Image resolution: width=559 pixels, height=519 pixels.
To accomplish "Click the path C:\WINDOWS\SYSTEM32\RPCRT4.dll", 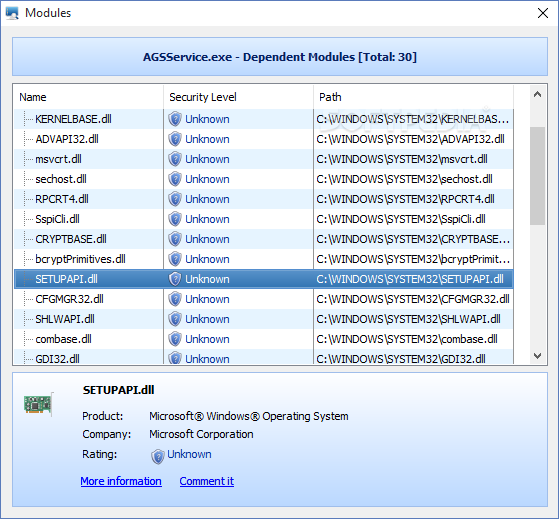I will tap(405, 199).
